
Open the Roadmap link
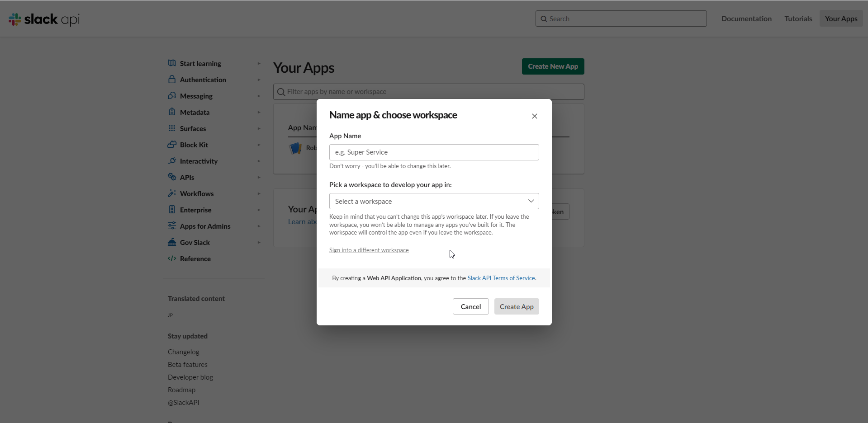tap(181, 390)
